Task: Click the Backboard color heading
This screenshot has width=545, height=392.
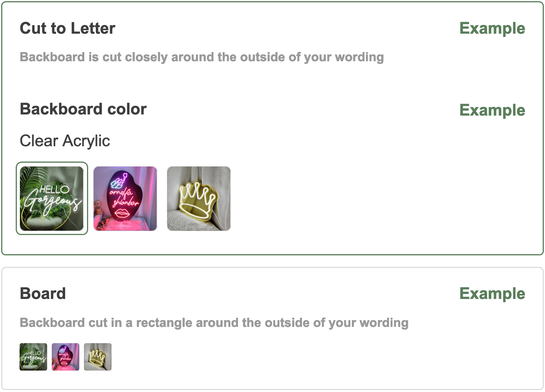Action: pyautogui.click(x=83, y=109)
